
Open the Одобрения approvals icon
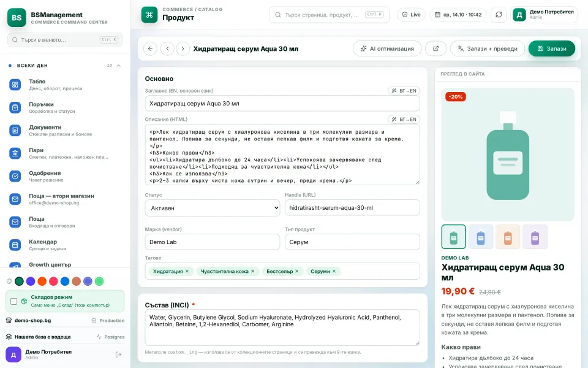[x=15, y=176]
